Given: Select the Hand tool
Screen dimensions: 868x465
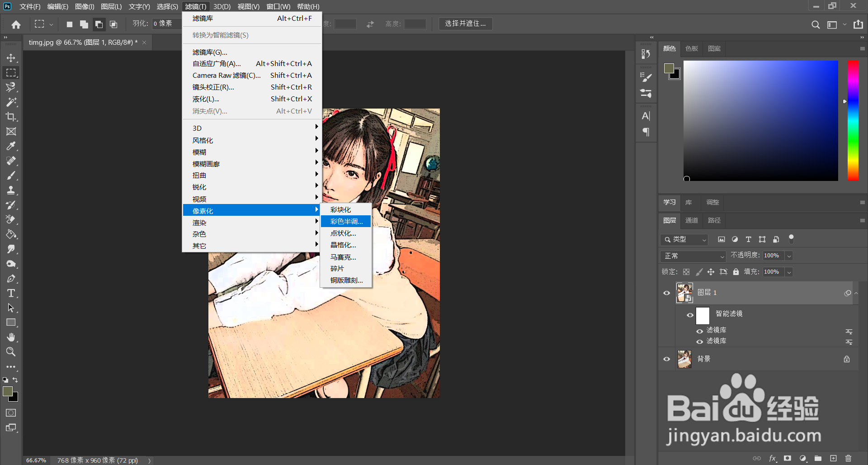Looking at the screenshot, I should point(11,337).
